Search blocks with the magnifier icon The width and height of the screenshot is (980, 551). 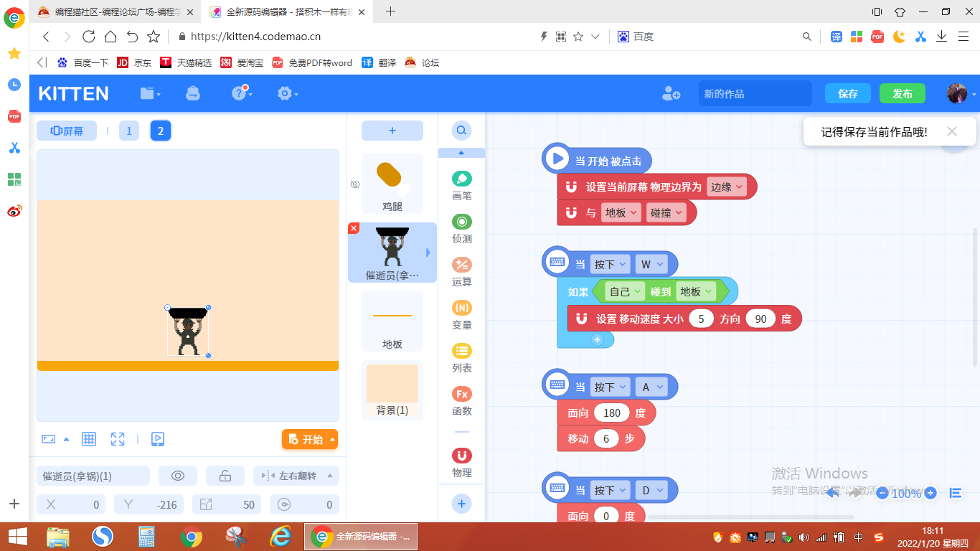[461, 131]
